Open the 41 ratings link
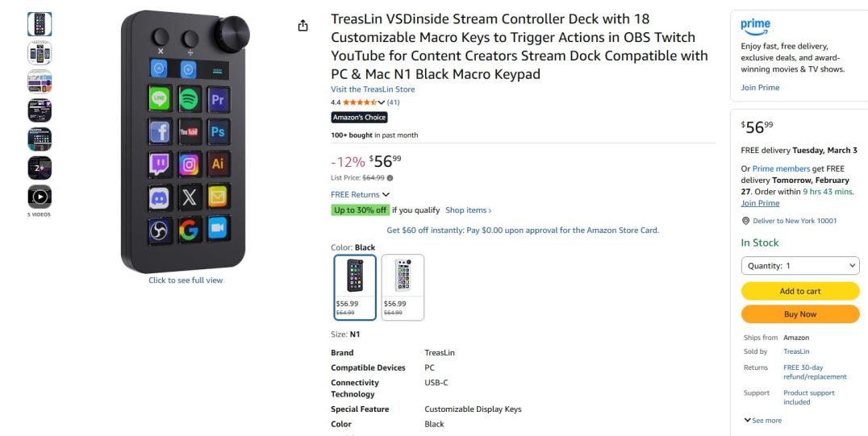 (394, 102)
